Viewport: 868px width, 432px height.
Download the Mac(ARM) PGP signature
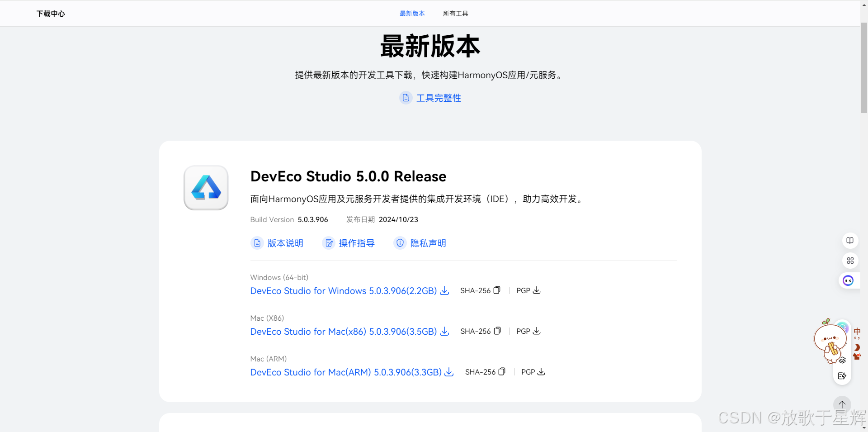541,372
